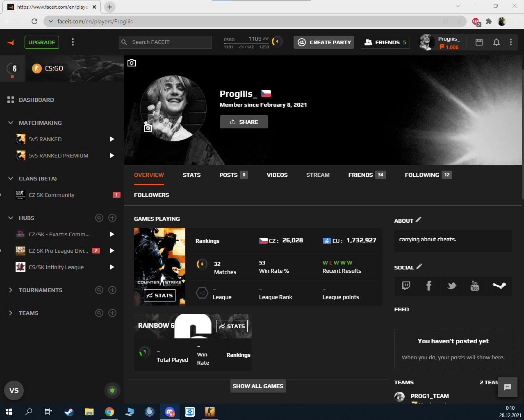Click SHOW ALL GAMES
This screenshot has width=524, height=420.
pos(258,386)
